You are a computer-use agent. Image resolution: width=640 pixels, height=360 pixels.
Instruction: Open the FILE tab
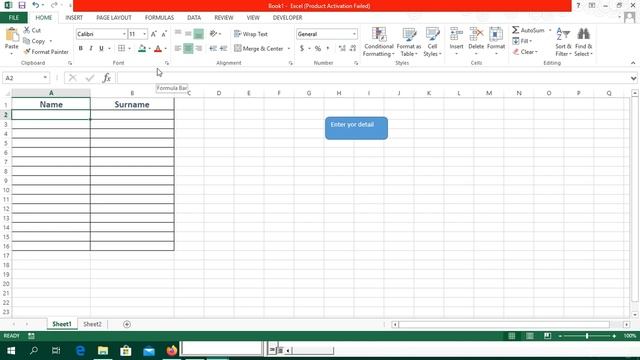point(13,18)
